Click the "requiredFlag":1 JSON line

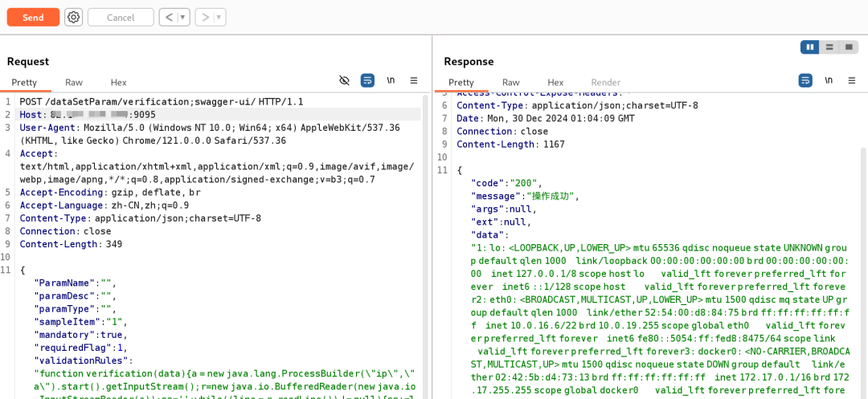[x=81, y=348]
